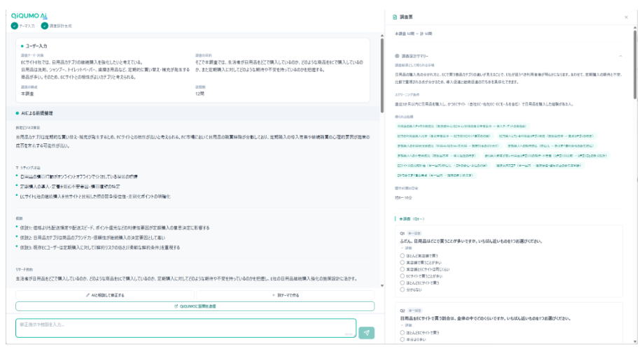644x351 pixels.
Task: Select Q2 option ほとんどECサイトで買う
Action: click(x=402, y=333)
